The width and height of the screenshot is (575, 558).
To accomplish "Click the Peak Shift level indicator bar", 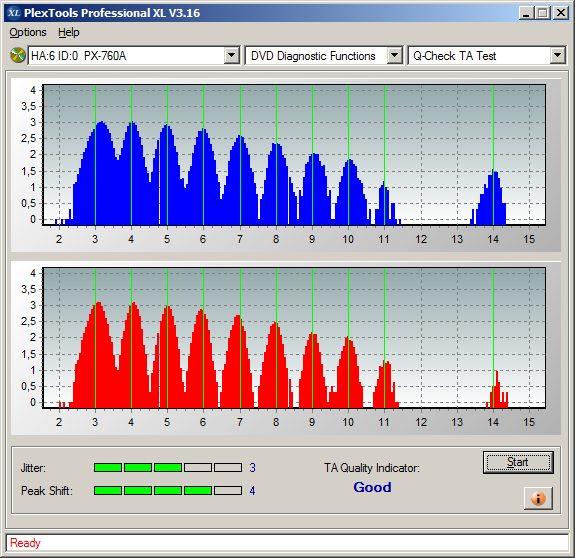I will coord(168,491).
